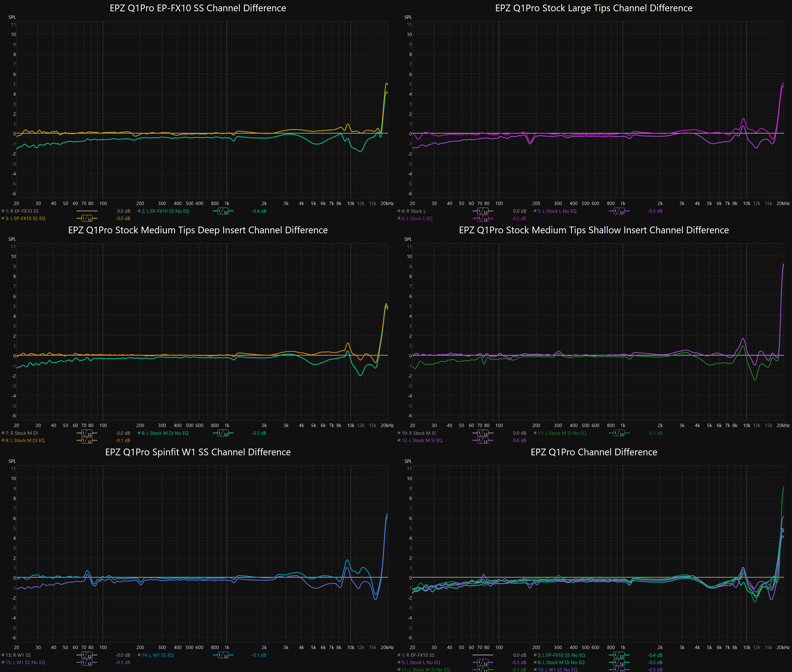
Task: Uncheck 15: L W1 SS No EQ in the Spinfit W1 graph
Action: (x=3, y=662)
